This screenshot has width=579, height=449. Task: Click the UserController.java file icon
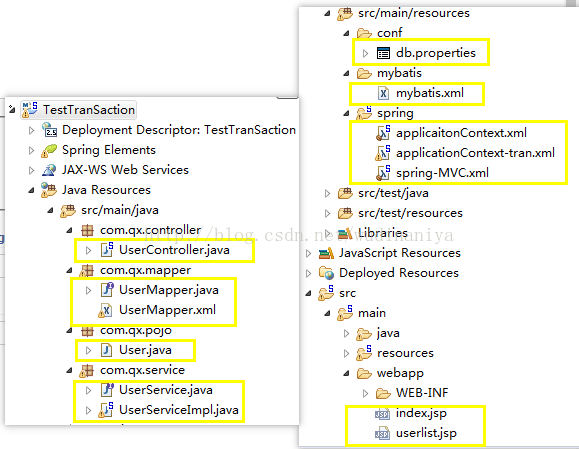tap(106, 250)
